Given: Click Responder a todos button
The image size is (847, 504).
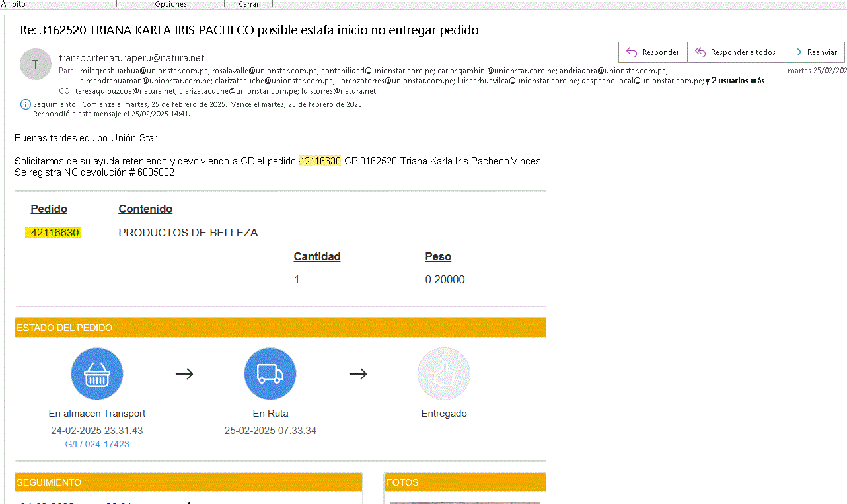Looking at the screenshot, I should [735, 52].
